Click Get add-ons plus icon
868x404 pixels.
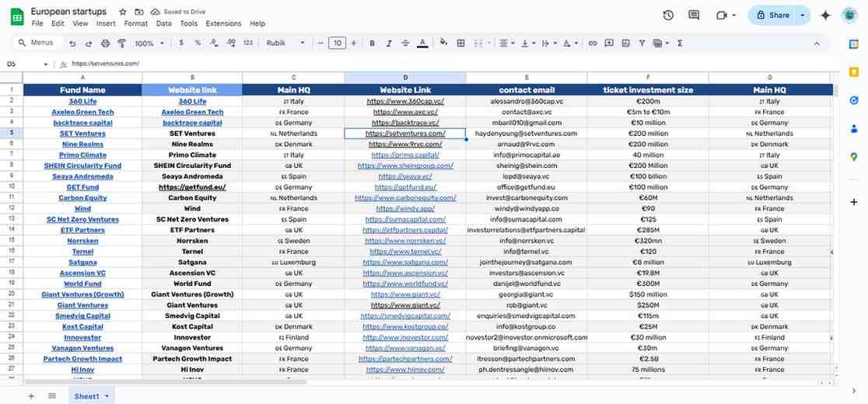853,202
